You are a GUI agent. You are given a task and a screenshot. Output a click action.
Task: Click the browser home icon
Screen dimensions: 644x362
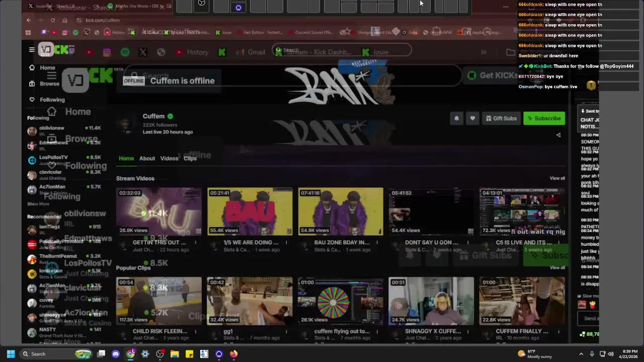[x=64, y=20]
